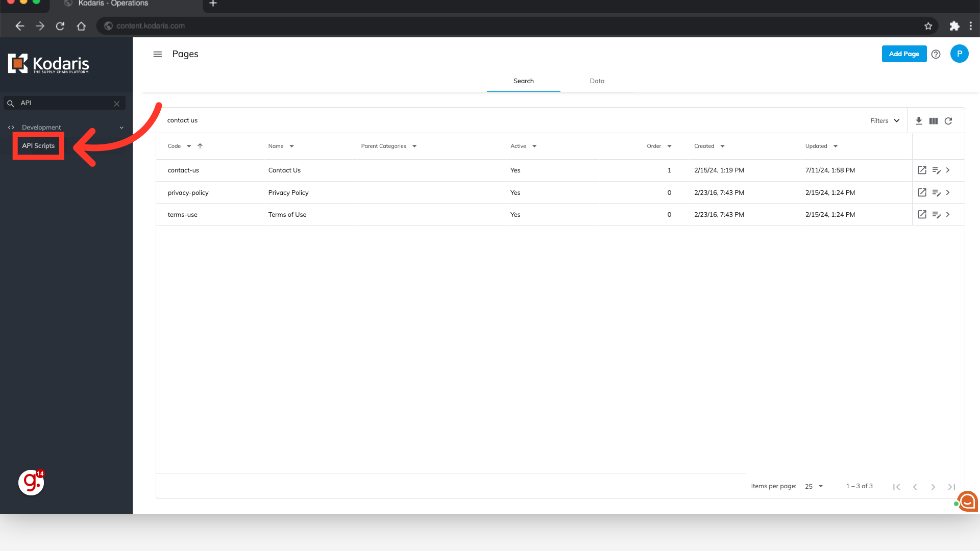This screenshot has height=551, width=980.
Task: Open contact-us page in new window
Action: (x=922, y=170)
